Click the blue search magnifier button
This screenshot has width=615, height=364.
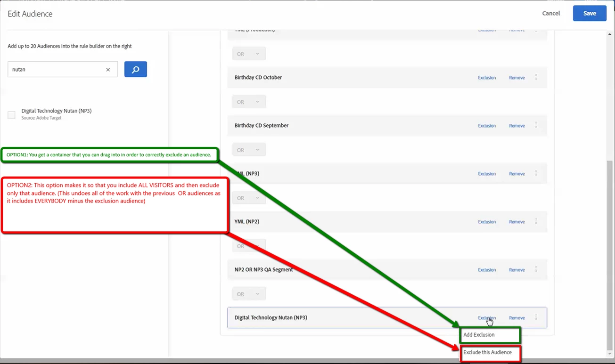[136, 69]
